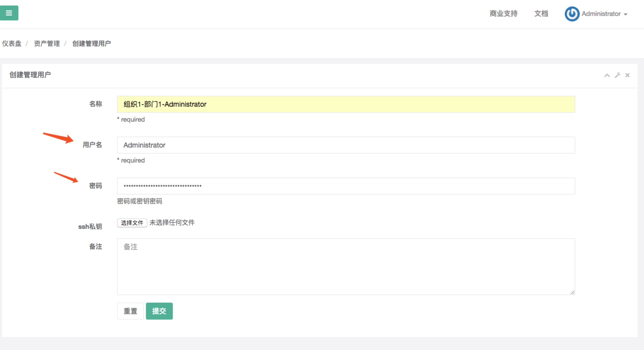
Task: Click into the 密码 password field
Action: (346, 186)
